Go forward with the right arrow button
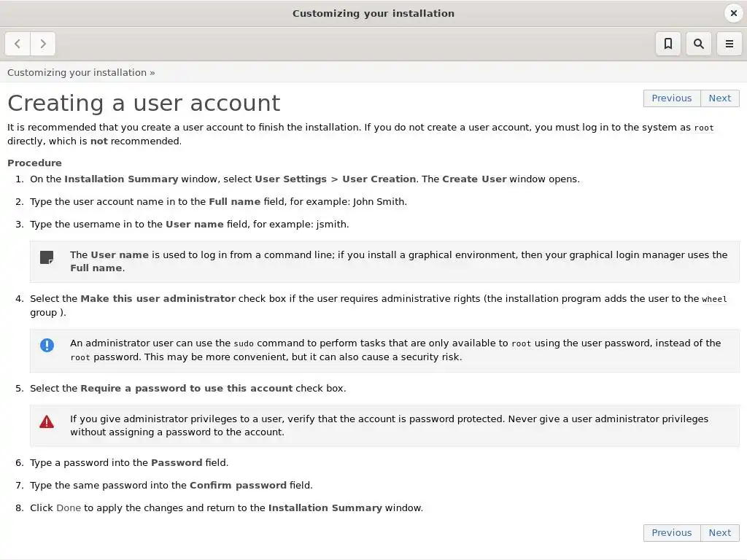747x560 pixels. click(x=43, y=44)
